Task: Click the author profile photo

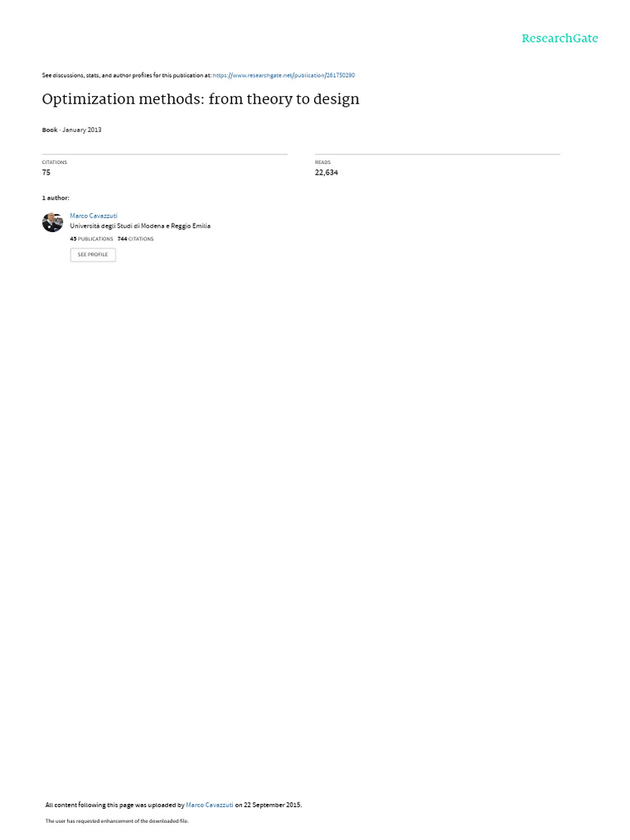Action: click(52, 221)
